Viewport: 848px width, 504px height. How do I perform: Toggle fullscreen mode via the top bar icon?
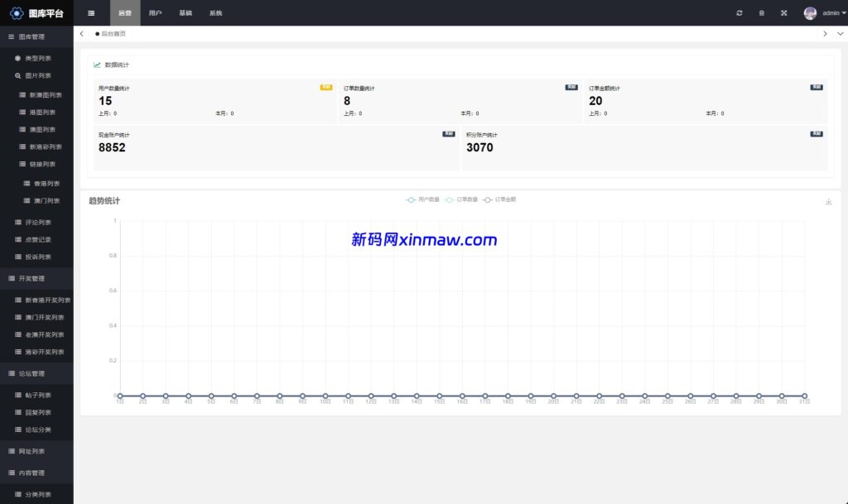(x=783, y=12)
